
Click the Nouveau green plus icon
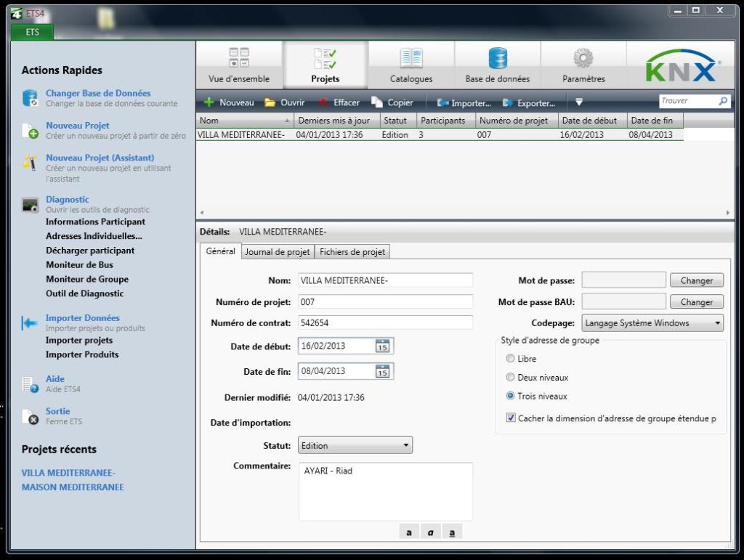(209, 102)
